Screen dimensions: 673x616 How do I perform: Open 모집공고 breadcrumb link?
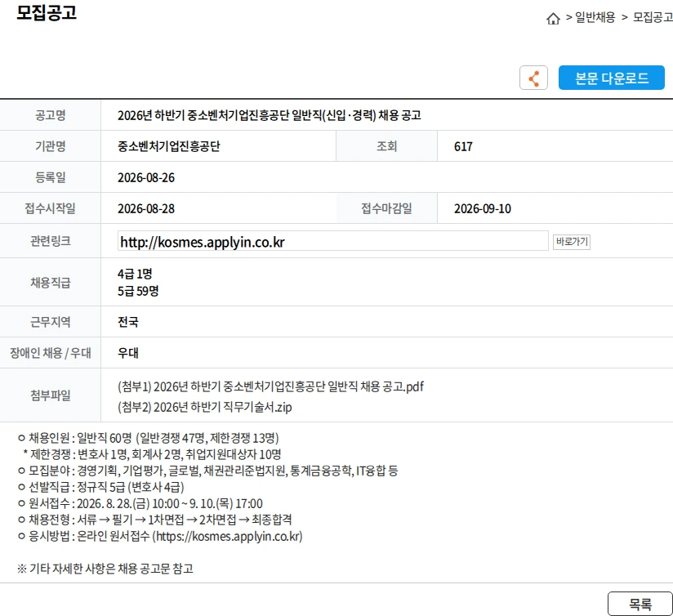point(653,18)
